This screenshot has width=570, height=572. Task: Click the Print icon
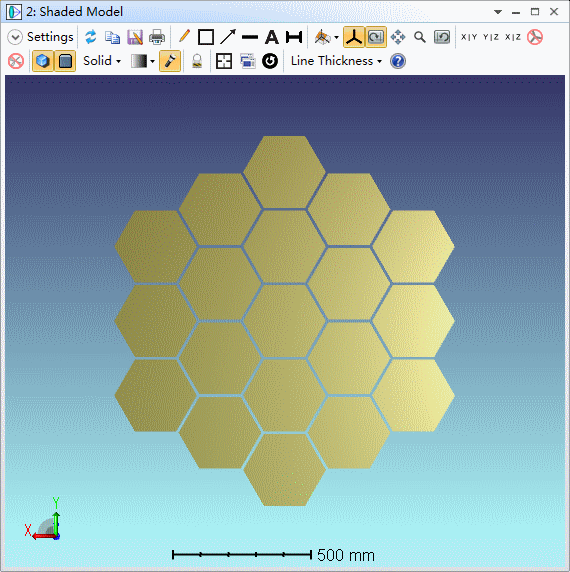point(157,37)
